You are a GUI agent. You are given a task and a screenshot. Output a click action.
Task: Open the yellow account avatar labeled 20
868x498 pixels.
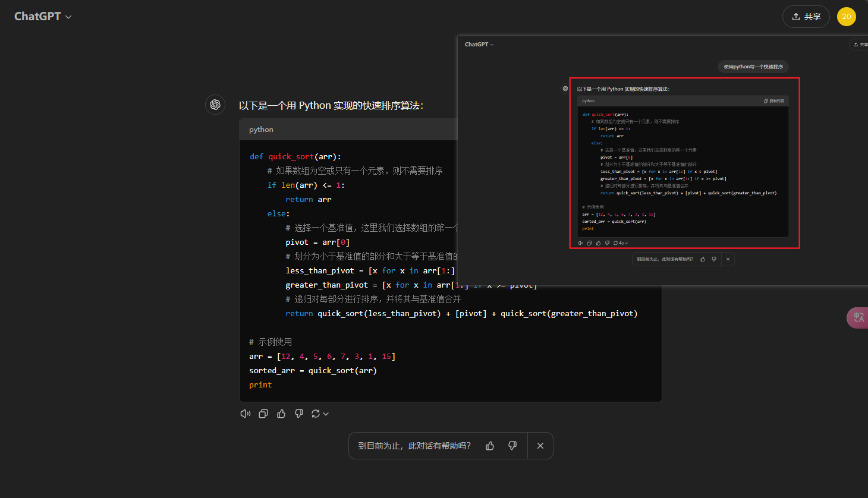[847, 17]
